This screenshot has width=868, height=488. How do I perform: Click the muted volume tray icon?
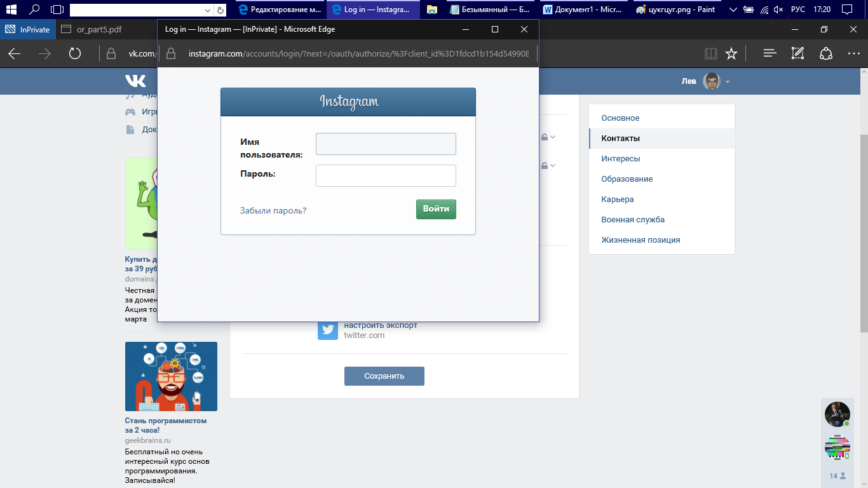tap(778, 10)
